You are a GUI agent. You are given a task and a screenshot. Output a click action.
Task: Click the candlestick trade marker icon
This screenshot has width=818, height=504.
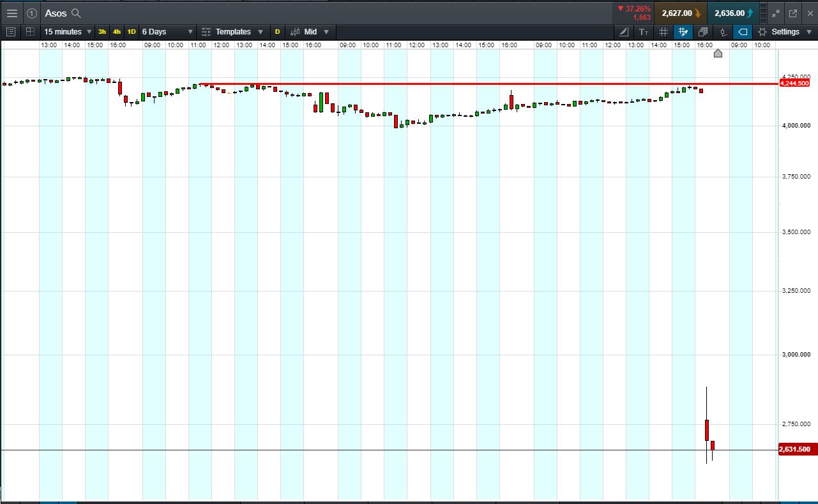coord(723,31)
